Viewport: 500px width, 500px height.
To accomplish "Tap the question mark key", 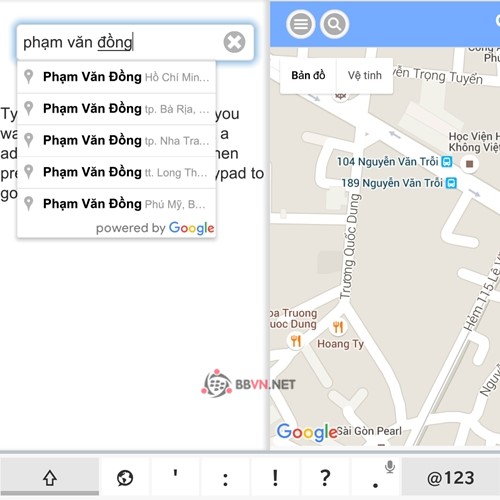I will (325, 478).
